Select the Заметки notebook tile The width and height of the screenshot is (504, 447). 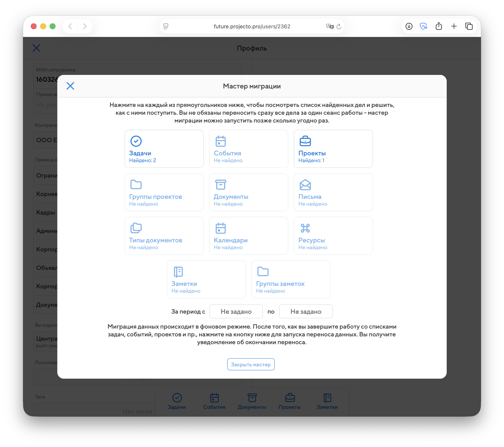coord(206,280)
